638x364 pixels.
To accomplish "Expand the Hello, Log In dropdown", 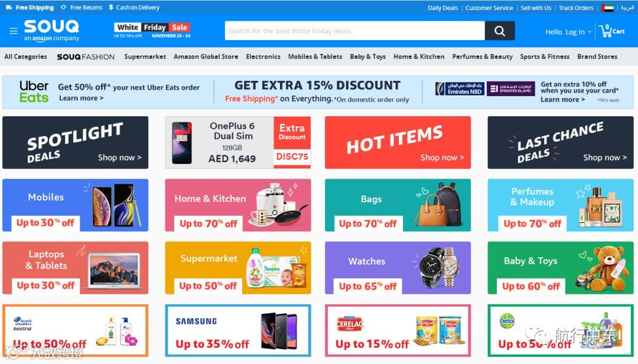I will [x=568, y=32].
